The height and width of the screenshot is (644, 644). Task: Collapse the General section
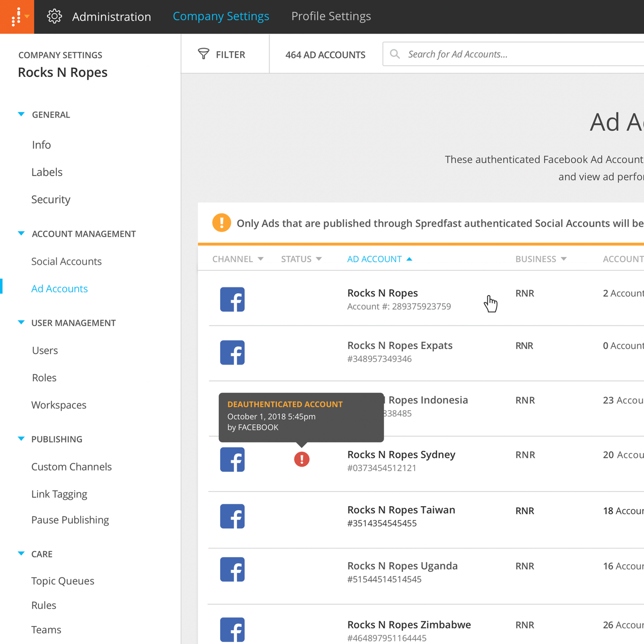pyautogui.click(x=21, y=114)
